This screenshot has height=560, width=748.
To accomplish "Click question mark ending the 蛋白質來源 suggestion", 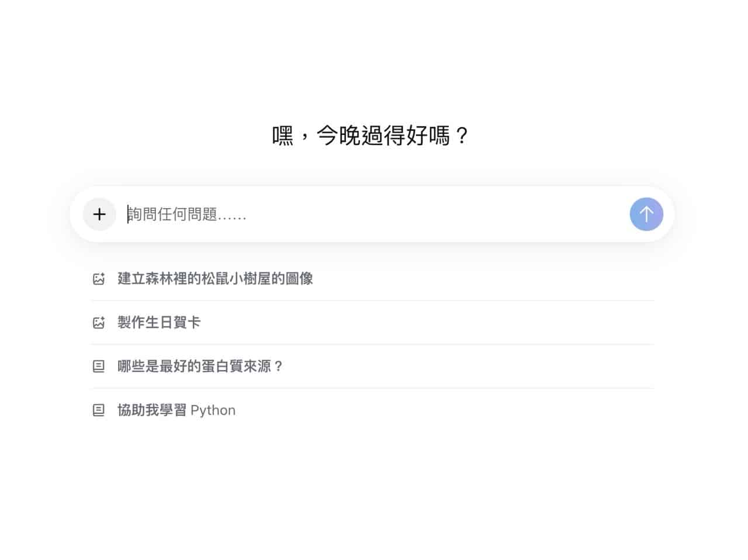I will (x=278, y=367).
